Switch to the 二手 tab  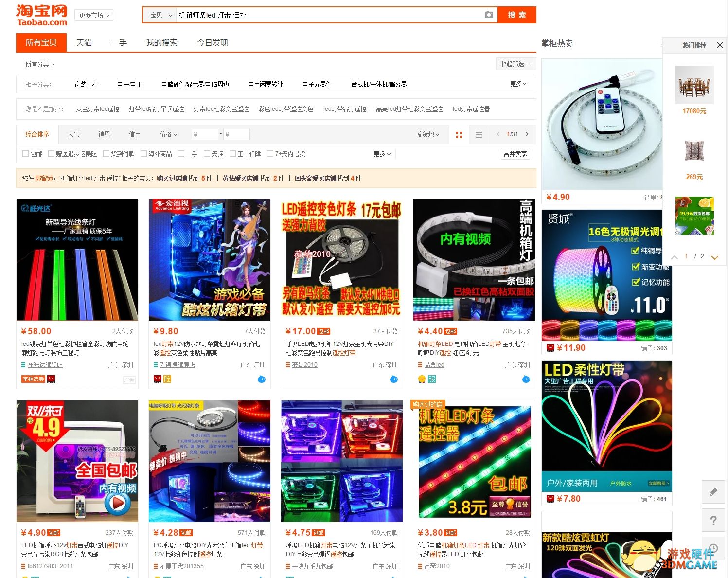(119, 42)
